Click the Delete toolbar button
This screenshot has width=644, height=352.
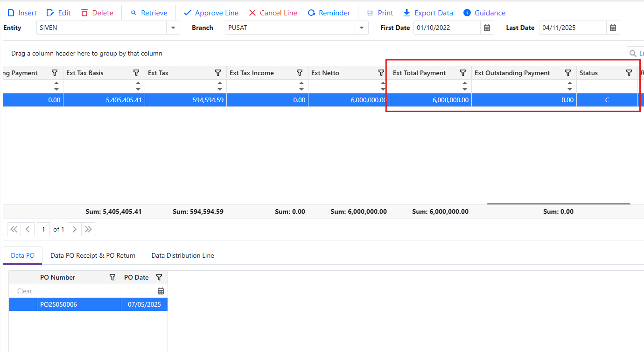(97, 13)
